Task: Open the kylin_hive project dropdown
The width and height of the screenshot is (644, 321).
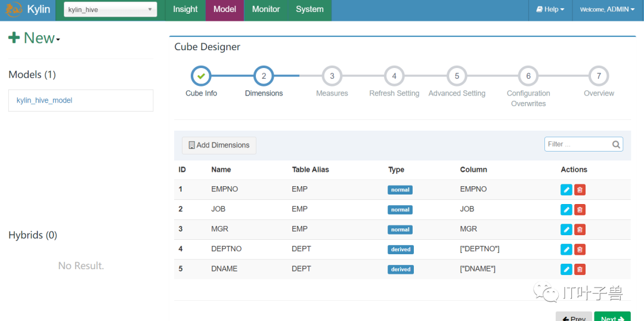Action: [110, 10]
